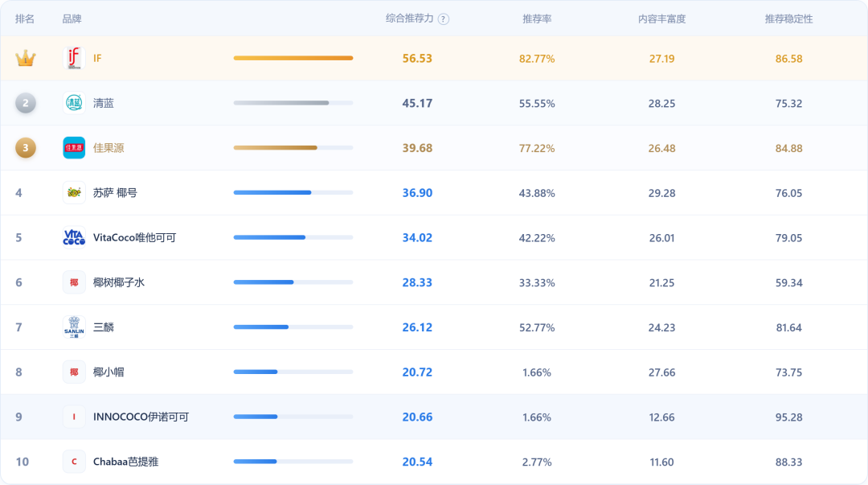
Task: Click the 29.28 richness value for 苏萨 椰号
Action: pyautogui.click(x=662, y=193)
